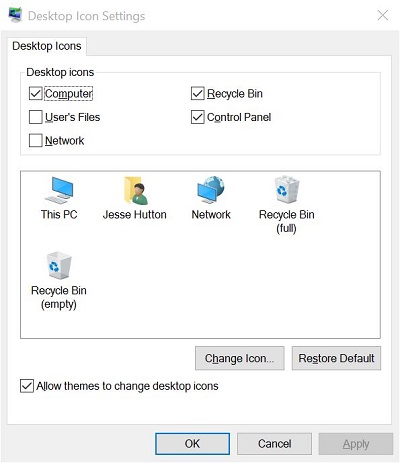Select the Network icon in preview list
Screen dimensions: 400x463
pos(211,198)
